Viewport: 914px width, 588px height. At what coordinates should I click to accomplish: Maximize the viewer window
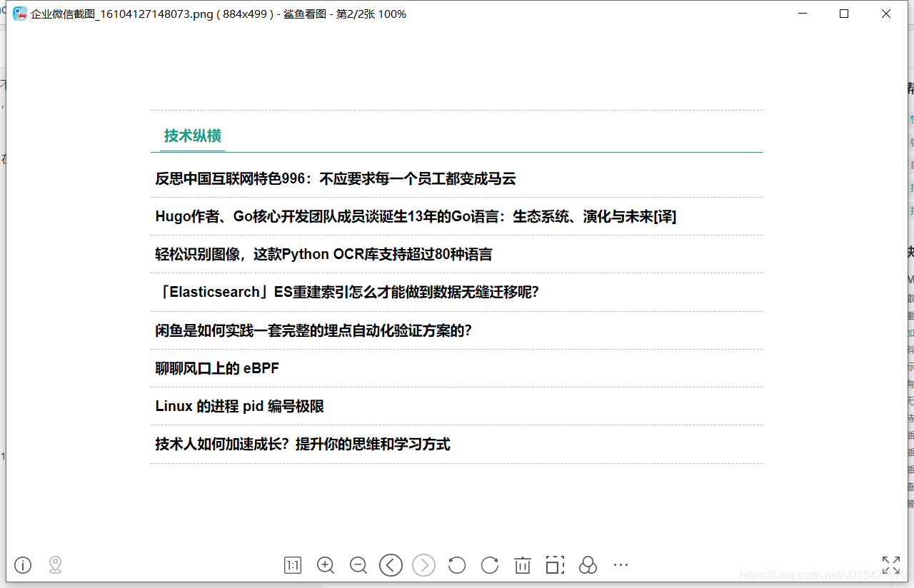(844, 13)
